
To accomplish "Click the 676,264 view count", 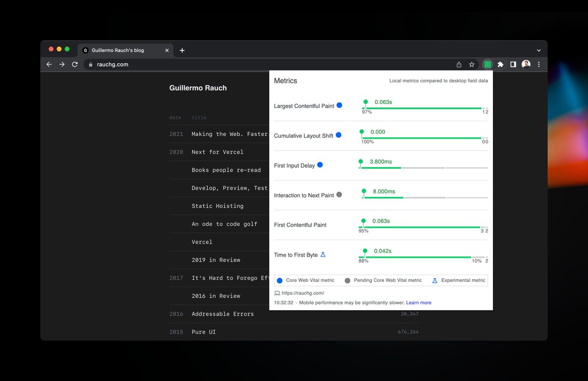I will tap(408, 332).
